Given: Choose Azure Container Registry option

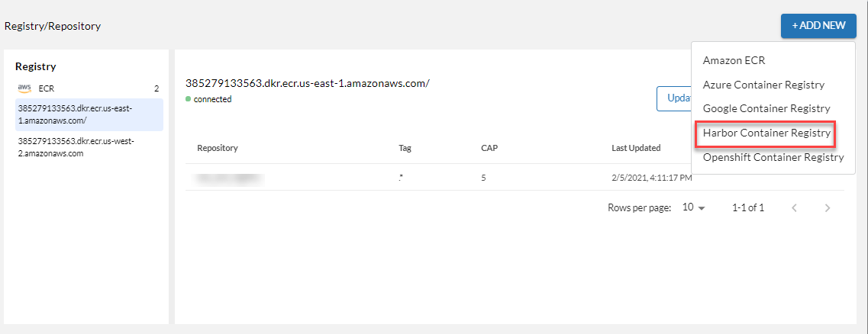Looking at the screenshot, I should [763, 85].
